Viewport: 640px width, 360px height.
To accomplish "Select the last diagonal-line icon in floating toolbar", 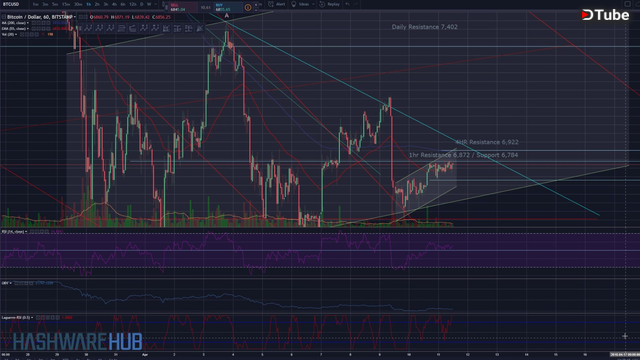I will (x=200, y=28).
